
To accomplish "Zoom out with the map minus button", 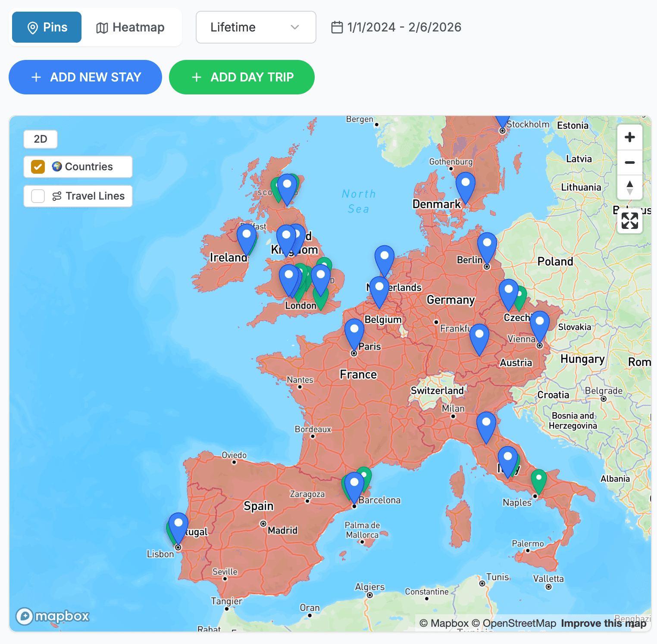I will (629, 163).
